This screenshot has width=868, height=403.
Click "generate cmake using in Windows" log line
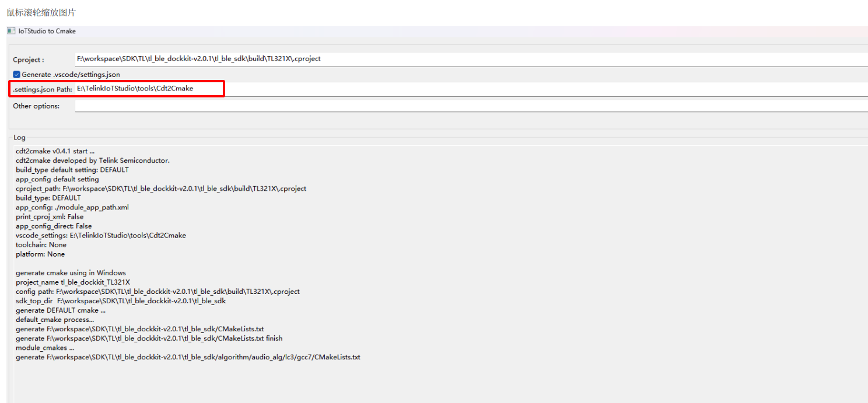point(71,272)
